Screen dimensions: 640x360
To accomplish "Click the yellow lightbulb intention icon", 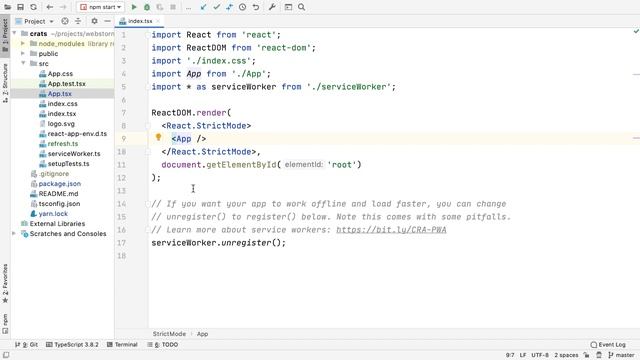I will coord(158,138).
